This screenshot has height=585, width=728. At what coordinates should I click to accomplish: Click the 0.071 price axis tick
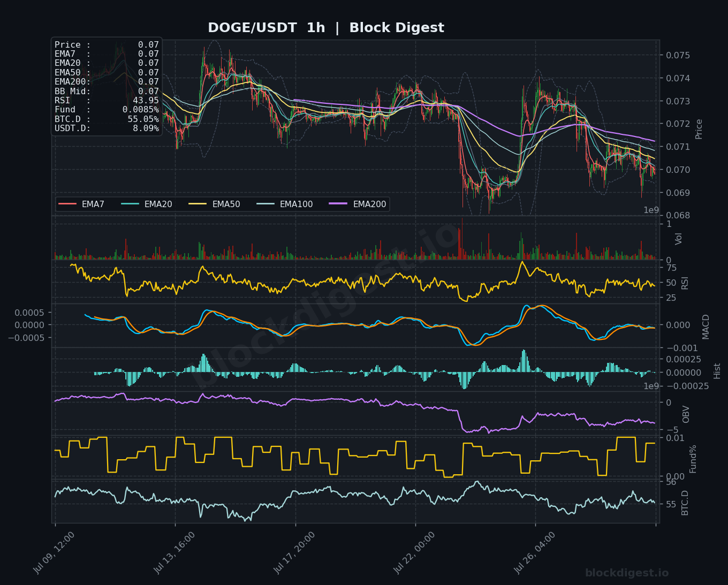[x=678, y=147]
